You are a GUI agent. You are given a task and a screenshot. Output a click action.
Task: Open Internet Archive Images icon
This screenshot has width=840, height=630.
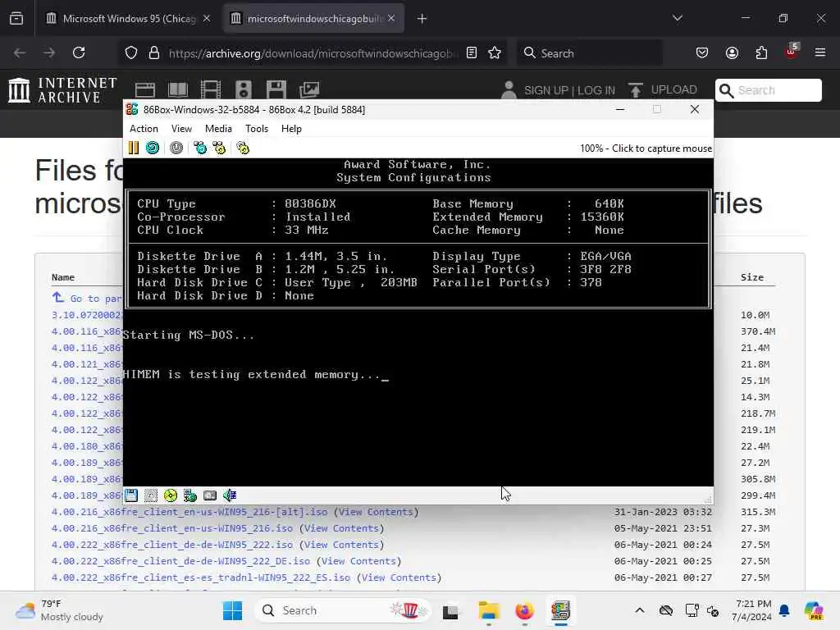309,90
